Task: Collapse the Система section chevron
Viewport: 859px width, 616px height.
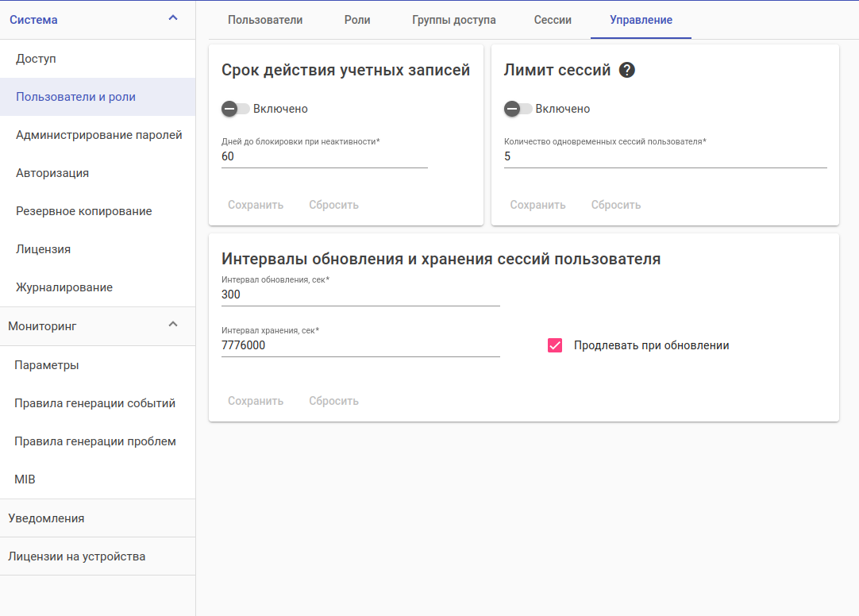Action: pyautogui.click(x=173, y=19)
